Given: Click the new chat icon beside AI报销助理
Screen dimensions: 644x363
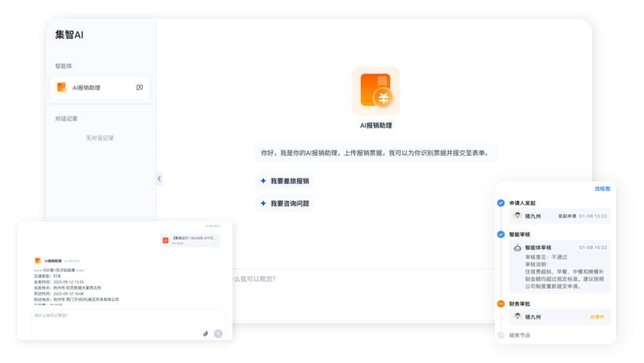Looking at the screenshot, I should pyautogui.click(x=140, y=88).
